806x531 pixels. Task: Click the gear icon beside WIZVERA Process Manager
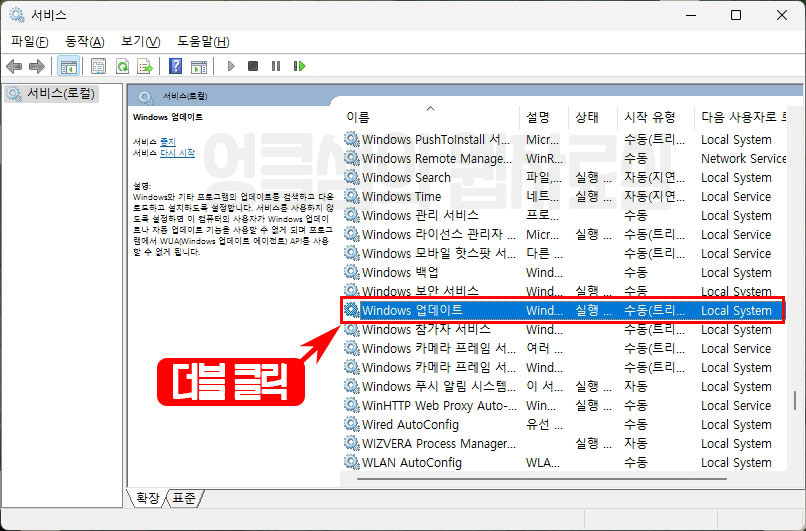click(352, 443)
